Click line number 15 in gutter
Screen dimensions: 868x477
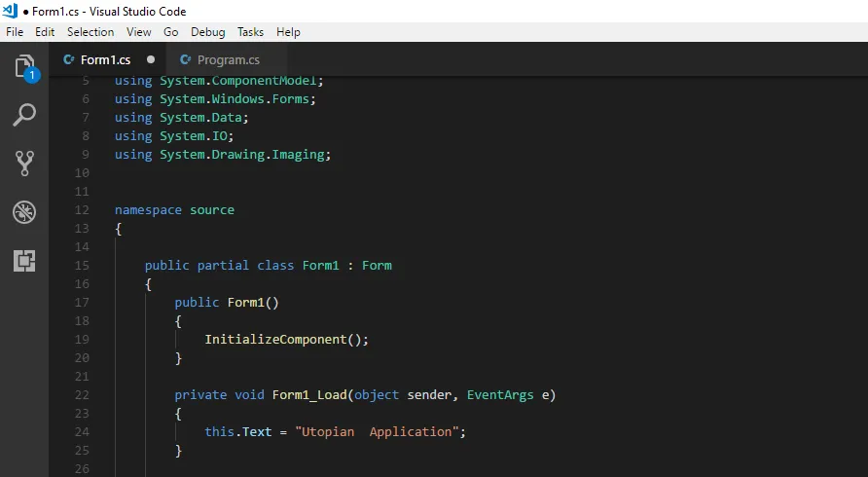[x=82, y=266]
